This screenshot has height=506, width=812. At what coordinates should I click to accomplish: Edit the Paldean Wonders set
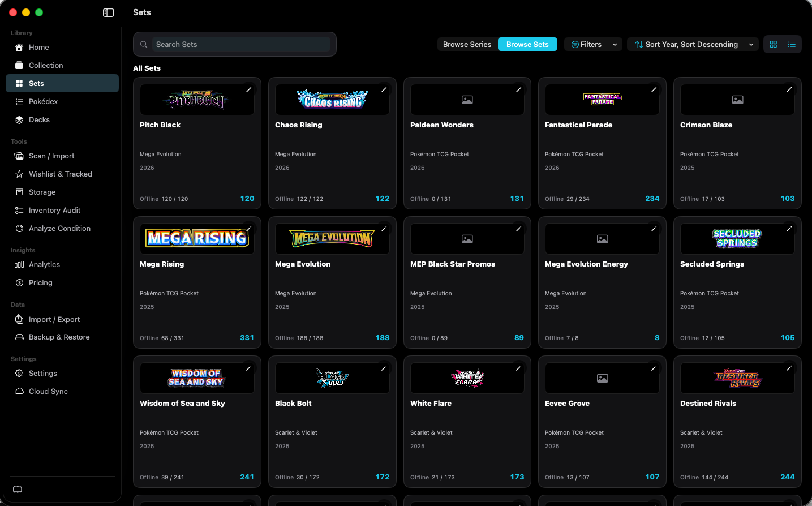pos(518,89)
